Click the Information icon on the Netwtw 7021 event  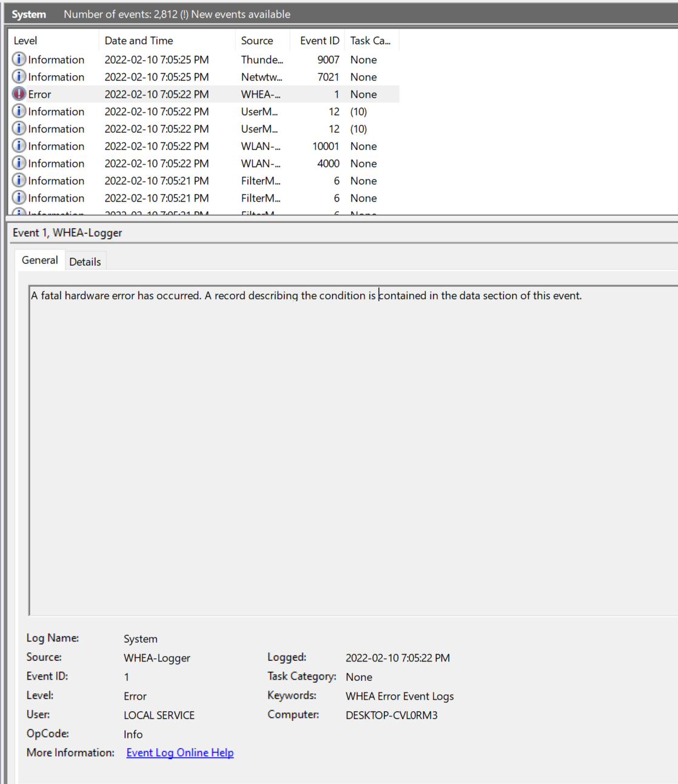pos(19,77)
